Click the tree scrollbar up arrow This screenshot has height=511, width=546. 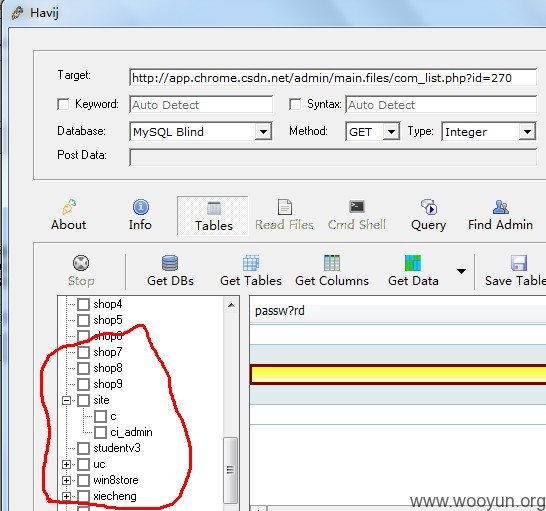click(x=231, y=305)
